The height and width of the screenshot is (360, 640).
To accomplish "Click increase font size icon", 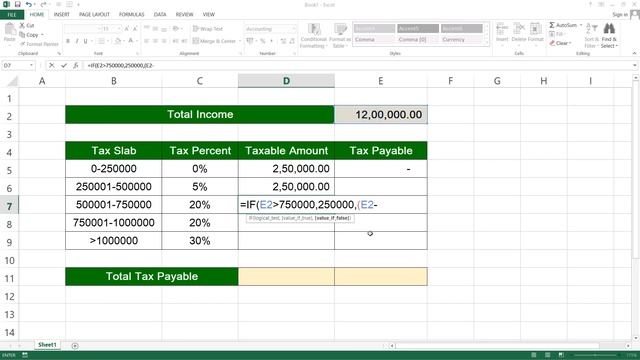I will pos(127,29).
